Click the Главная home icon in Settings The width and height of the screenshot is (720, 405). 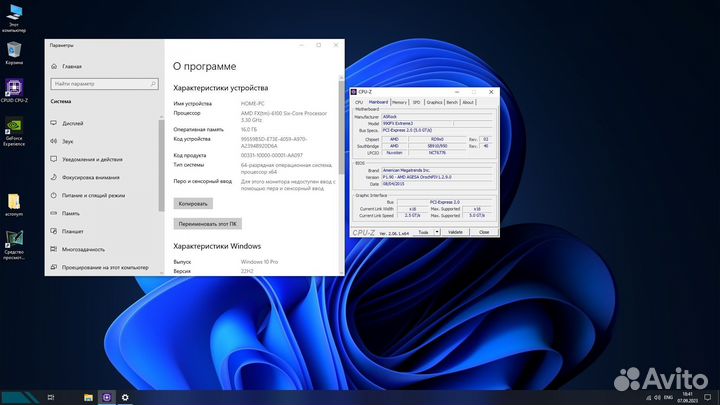54,66
